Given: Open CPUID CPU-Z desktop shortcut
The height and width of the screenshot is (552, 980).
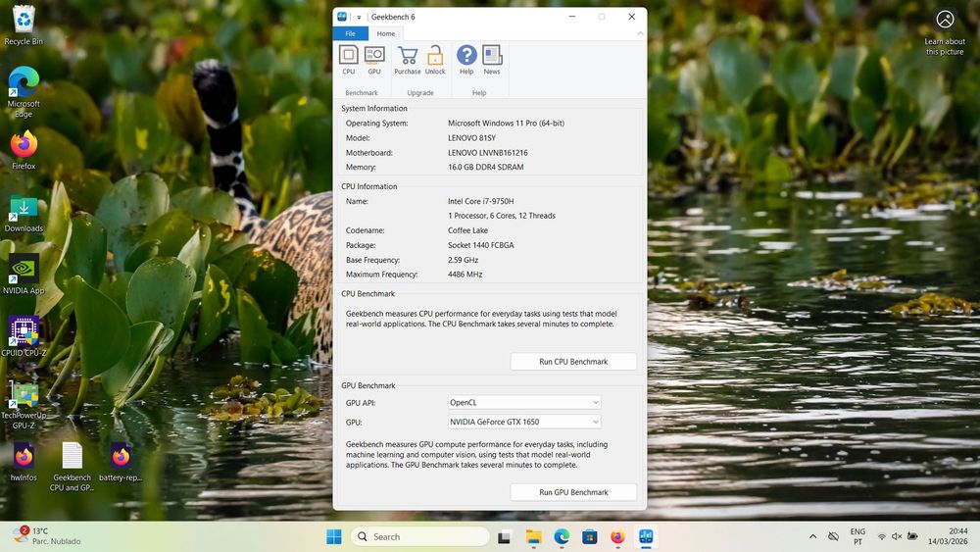Looking at the screenshot, I should click(x=24, y=336).
